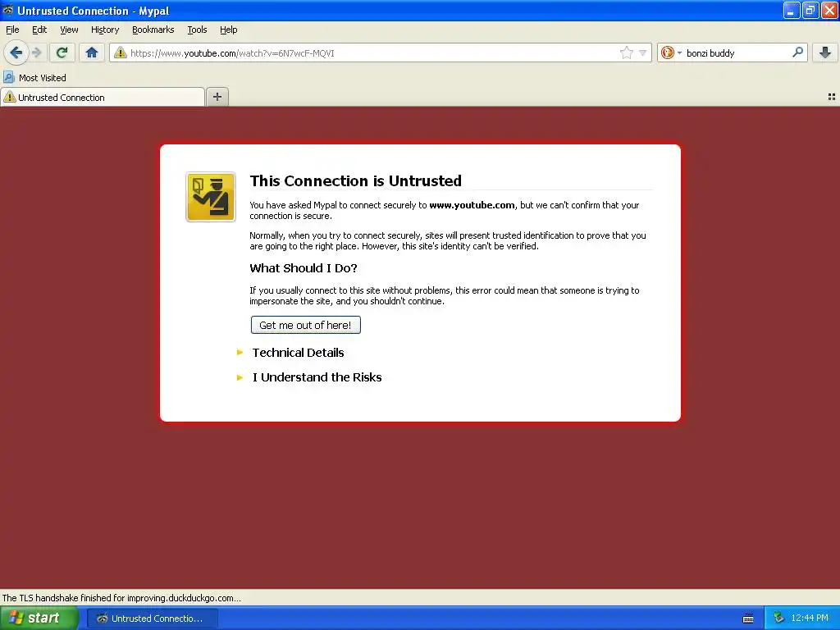Screen dimensions: 840x630
Task: Open a new tab with the plus button
Action: click(217, 97)
